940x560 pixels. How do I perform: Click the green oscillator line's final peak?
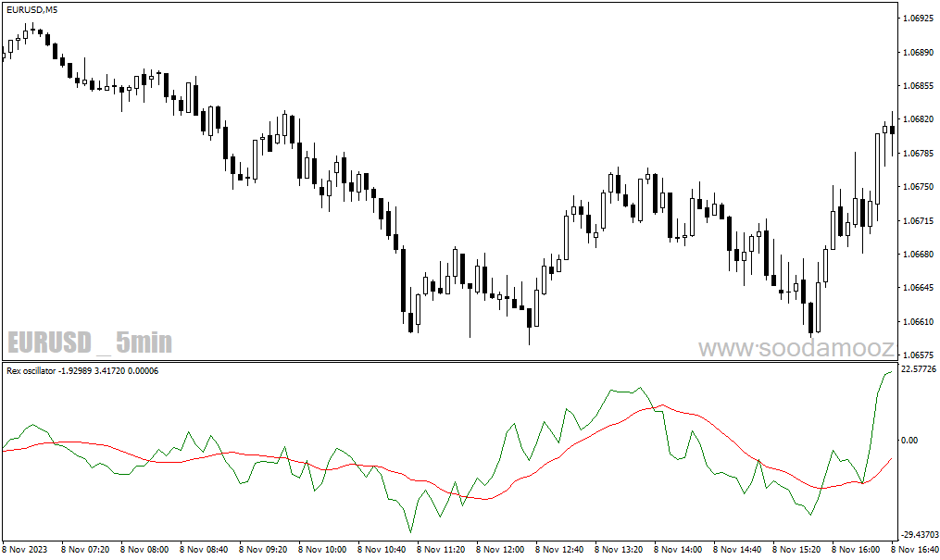tap(891, 371)
